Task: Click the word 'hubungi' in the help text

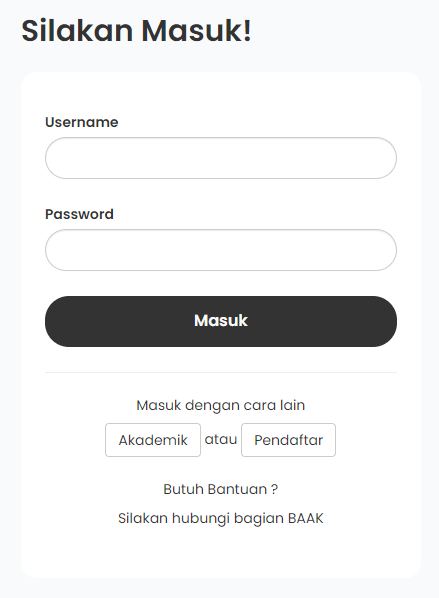Action: (x=201, y=519)
